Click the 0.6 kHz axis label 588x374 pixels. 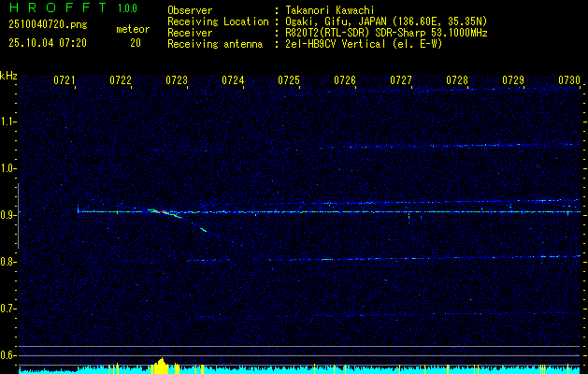(7, 355)
